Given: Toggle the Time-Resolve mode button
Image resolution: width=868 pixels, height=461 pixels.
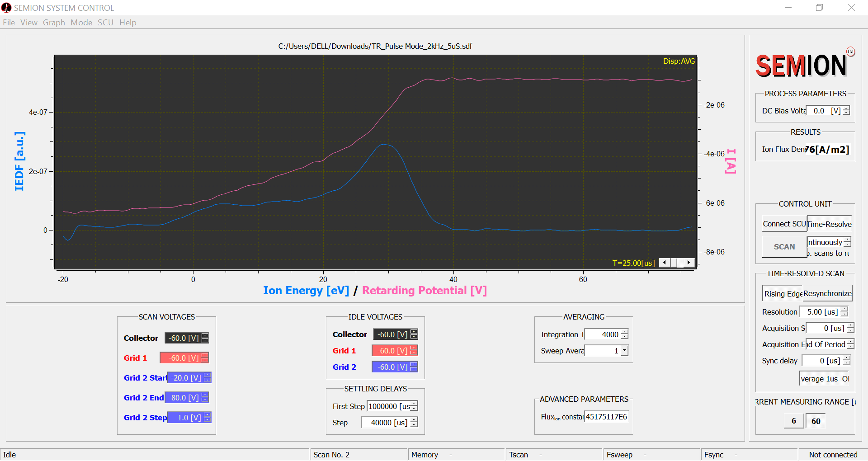Looking at the screenshot, I should 829,224.
